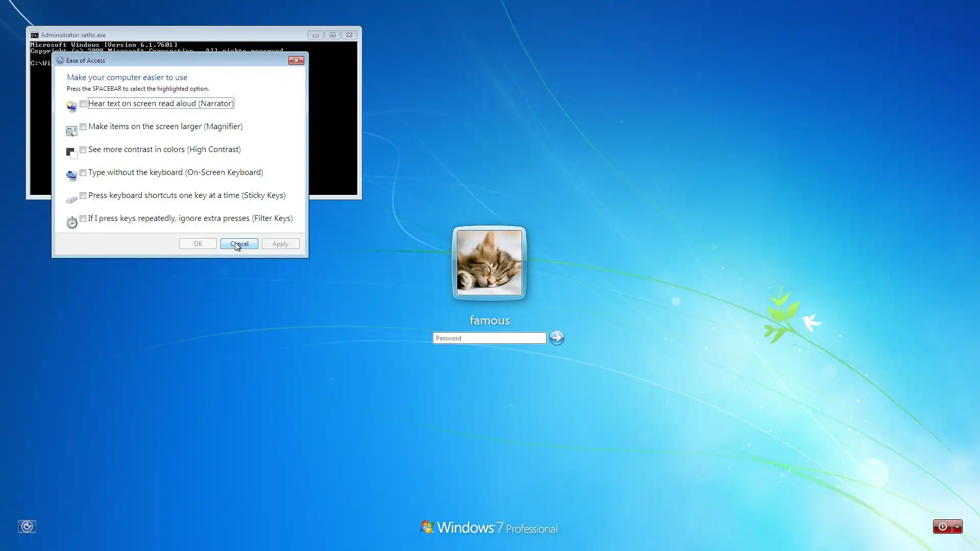The height and width of the screenshot is (551, 980).
Task: Click the Filter Keys stopwatch icon
Action: pyautogui.click(x=72, y=222)
